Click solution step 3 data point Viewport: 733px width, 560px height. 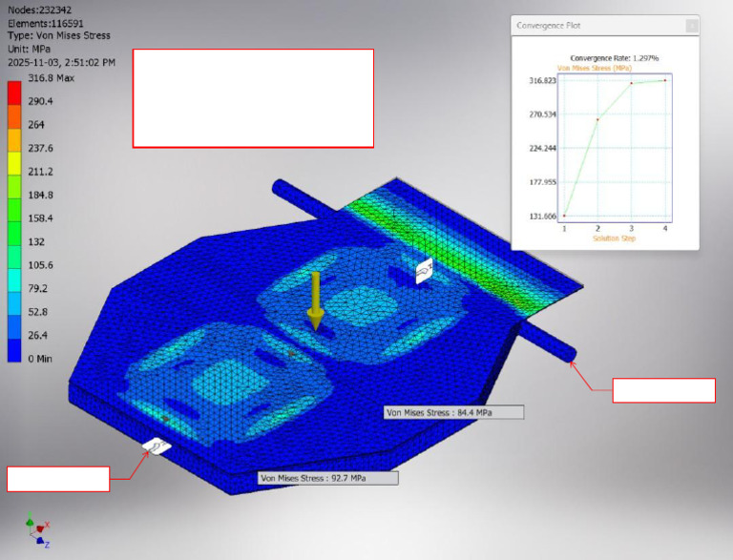coord(632,83)
